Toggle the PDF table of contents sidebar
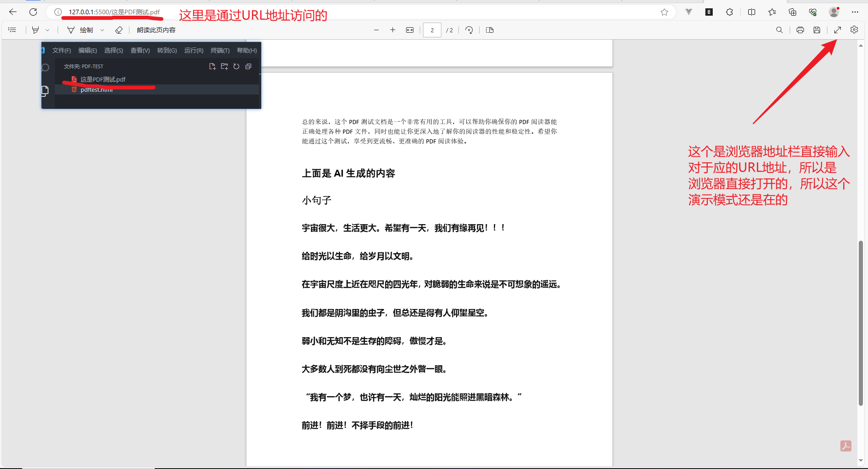The height and width of the screenshot is (469, 868). tap(12, 30)
